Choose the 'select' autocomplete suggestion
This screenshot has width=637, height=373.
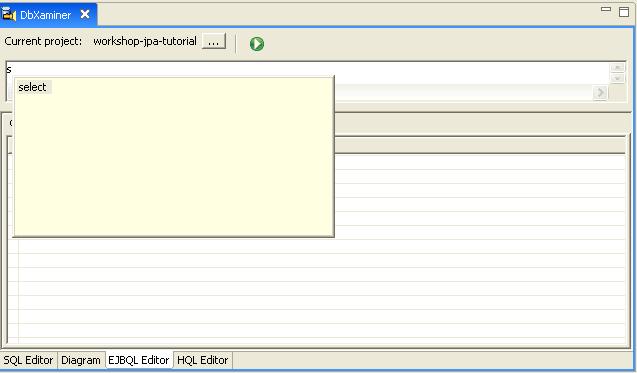(x=32, y=87)
